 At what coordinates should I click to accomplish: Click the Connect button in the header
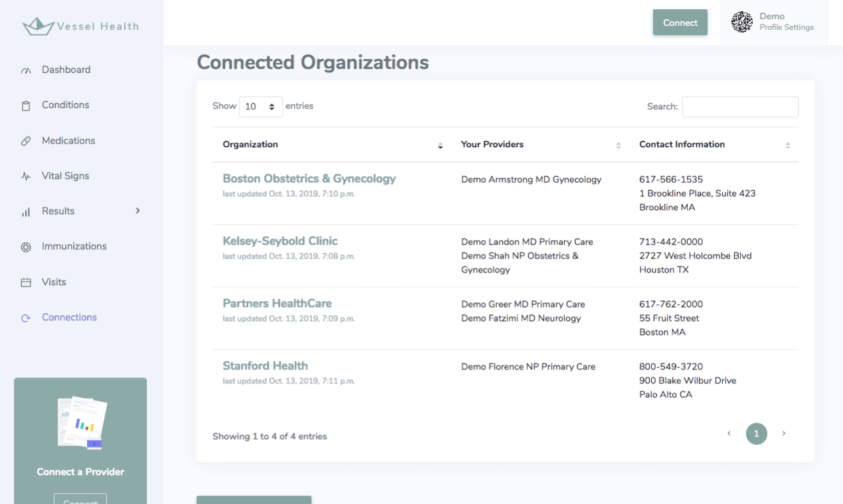pyautogui.click(x=680, y=23)
